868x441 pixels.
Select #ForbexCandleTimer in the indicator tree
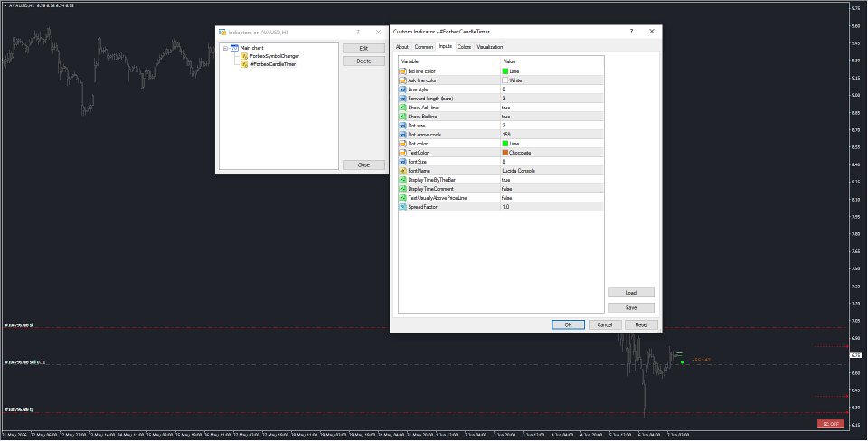(273, 64)
